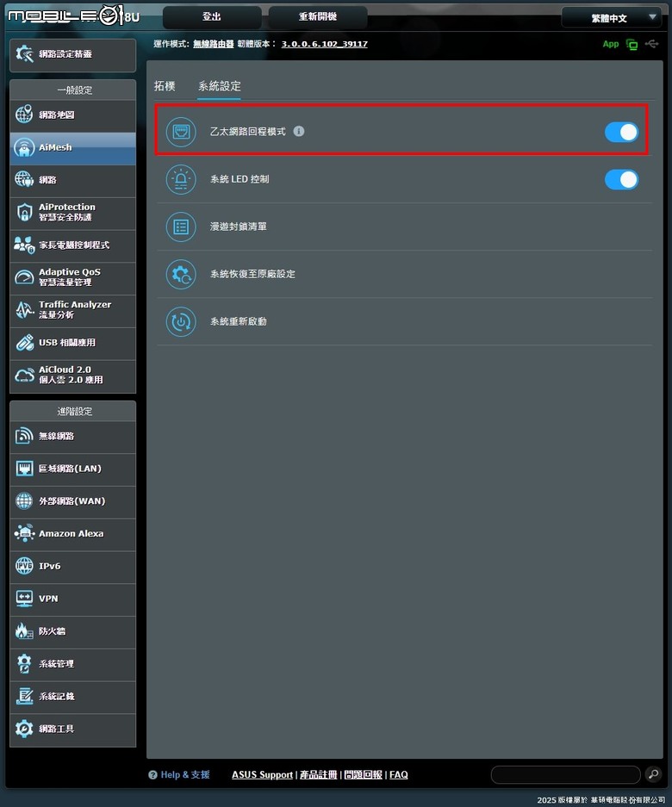Open firmware version link 3.0.0.6.102_39117
Viewport: 672px width, 807px height.
pyautogui.click(x=325, y=44)
